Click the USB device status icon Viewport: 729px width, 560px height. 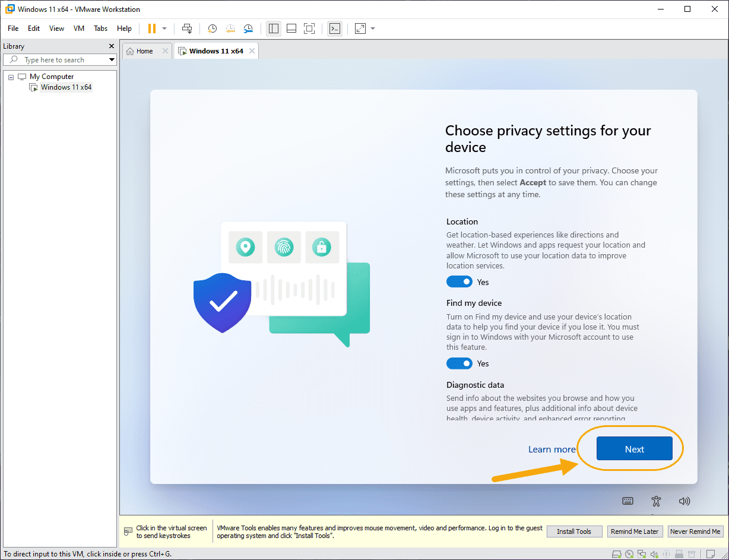(679, 555)
